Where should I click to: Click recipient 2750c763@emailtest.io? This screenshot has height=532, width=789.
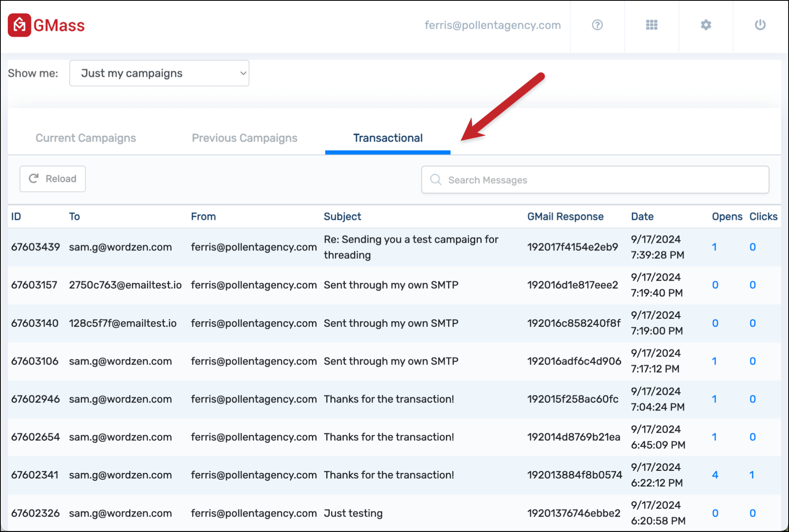pyautogui.click(x=126, y=285)
